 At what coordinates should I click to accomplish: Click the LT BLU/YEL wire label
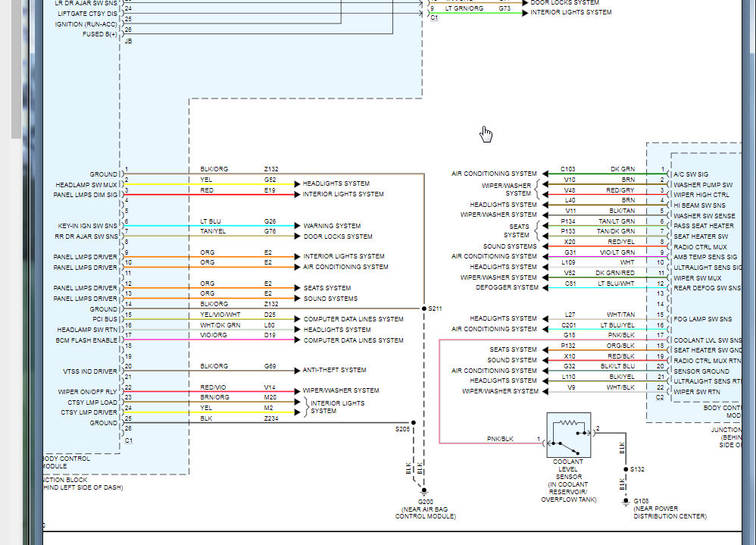click(x=617, y=325)
